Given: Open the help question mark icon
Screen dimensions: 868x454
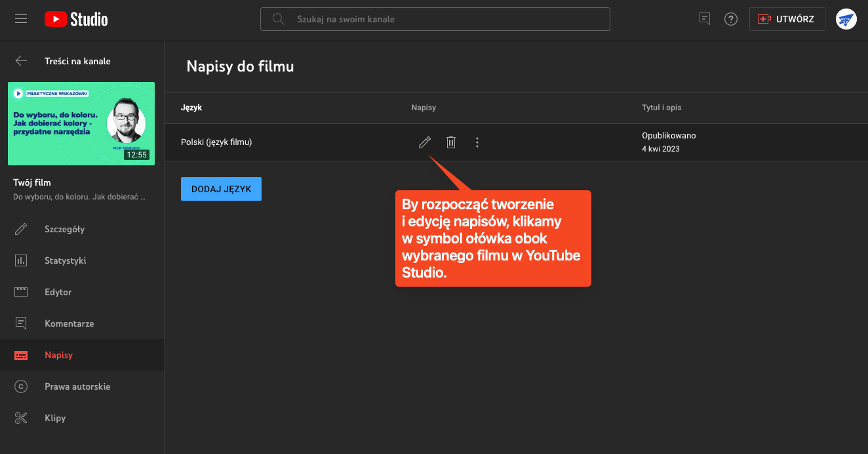Looking at the screenshot, I should (x=731, y=19).
